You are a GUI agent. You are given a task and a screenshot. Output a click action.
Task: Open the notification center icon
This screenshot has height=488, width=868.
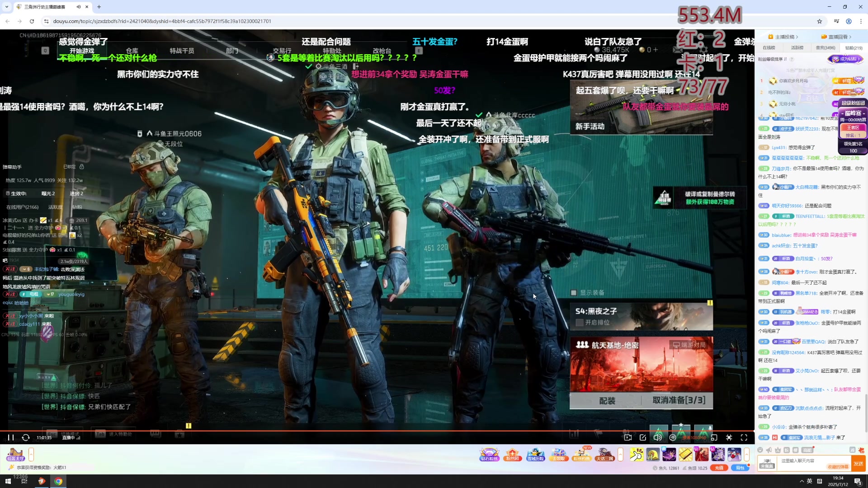coord(858,481)
